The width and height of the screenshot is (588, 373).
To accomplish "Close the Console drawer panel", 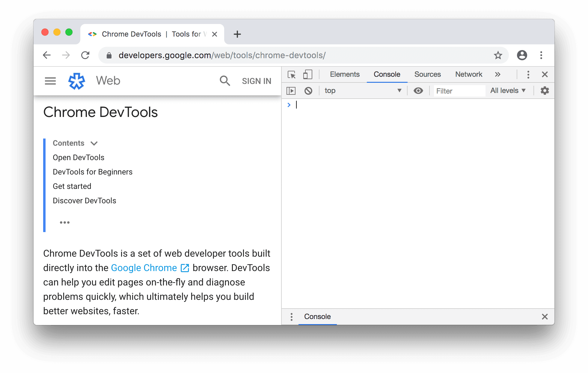I will [545, 316].
